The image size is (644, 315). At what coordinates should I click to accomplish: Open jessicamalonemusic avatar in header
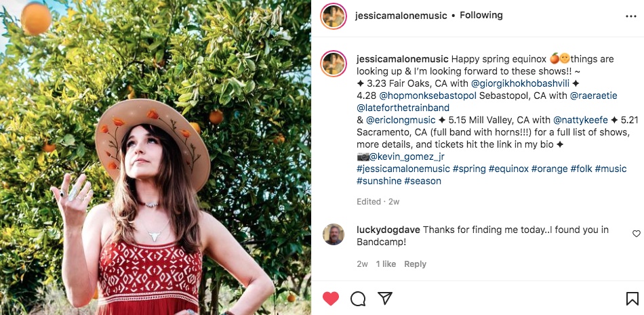tap(334, 16)
